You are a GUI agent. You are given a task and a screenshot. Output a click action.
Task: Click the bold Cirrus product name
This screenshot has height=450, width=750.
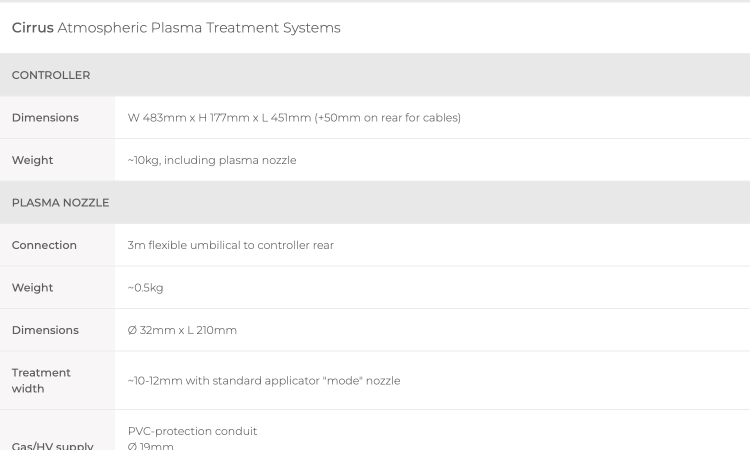[x=33, y=28]
